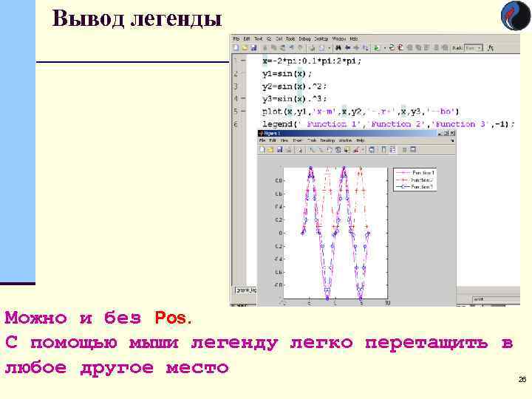Select Data Cursor tool in Figure 1 toolbar

(346, 149)
